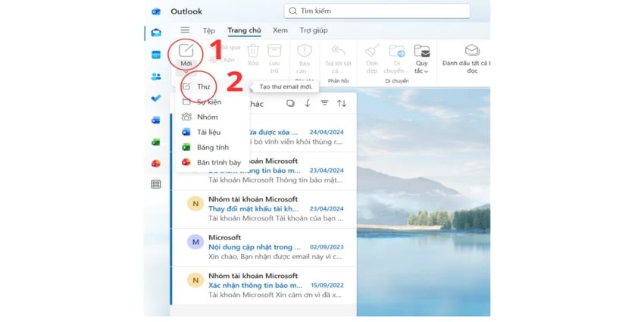644x322 pixels.
Task: Open Thay đổi mật khẩu tài kh... email
Action: point(264,209)
